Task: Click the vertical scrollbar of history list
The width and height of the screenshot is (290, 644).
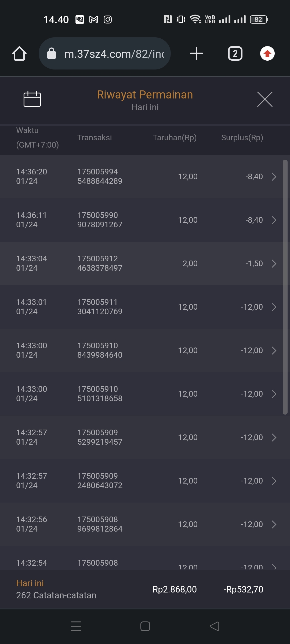Action: point(285,287)
